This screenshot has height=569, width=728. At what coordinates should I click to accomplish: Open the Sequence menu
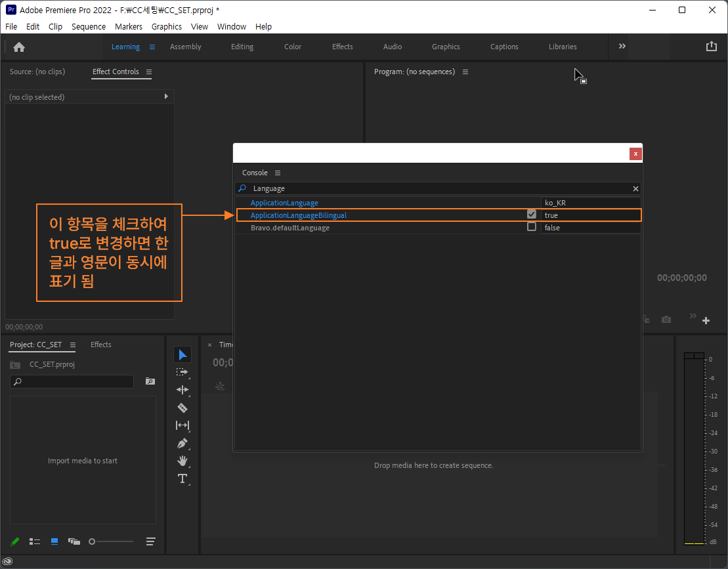click(x=89, y=26)
